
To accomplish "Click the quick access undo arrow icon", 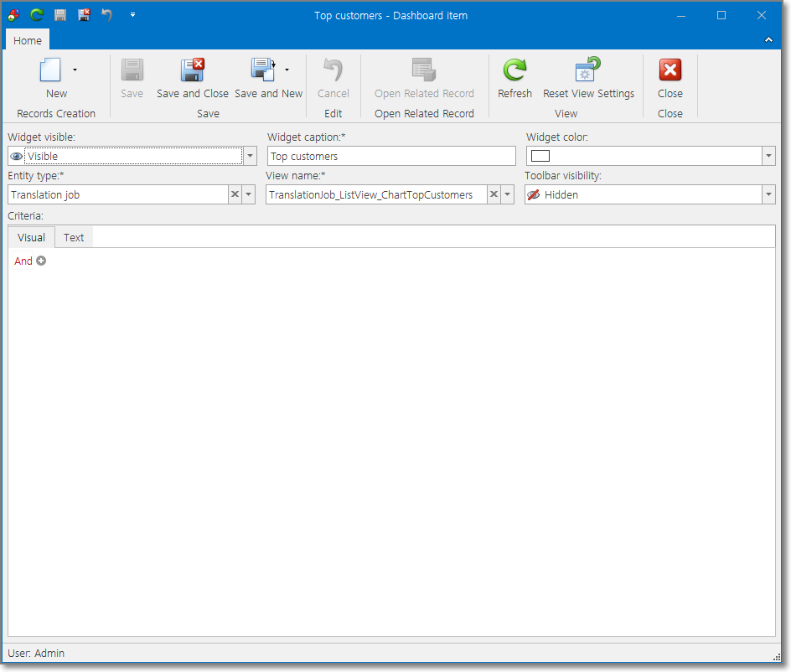I will (x=107, y=15).
